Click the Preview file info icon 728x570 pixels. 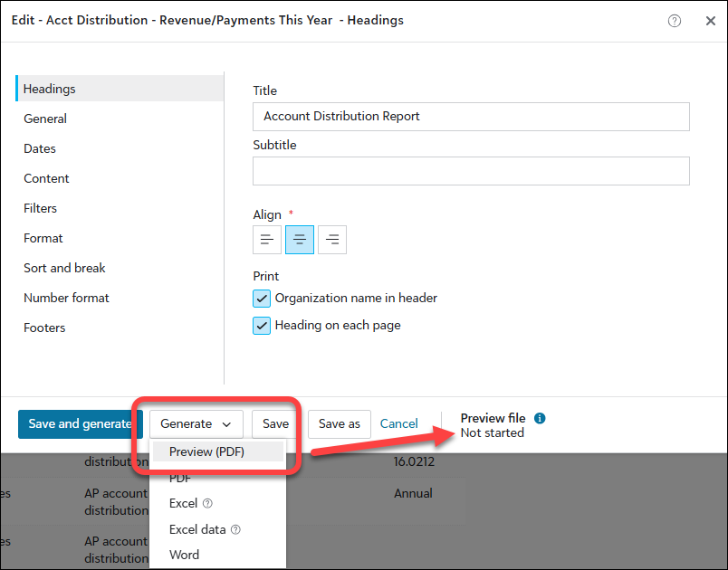pos(540,418)
